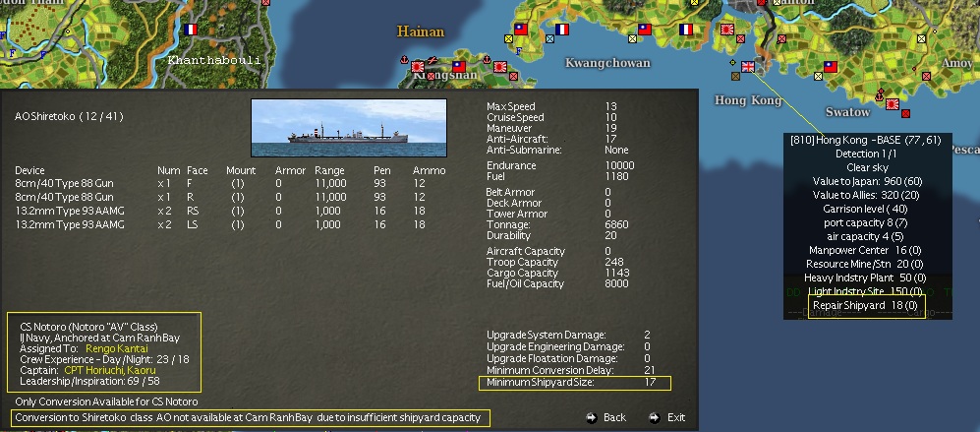980x432 pixels.
Task: Click the British flag at Hong Kong
Action: pos(748,66)
